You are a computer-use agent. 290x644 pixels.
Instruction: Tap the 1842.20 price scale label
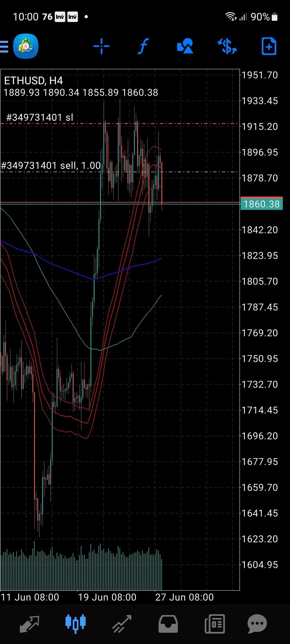pyautogui.click(x=260, y=230)
